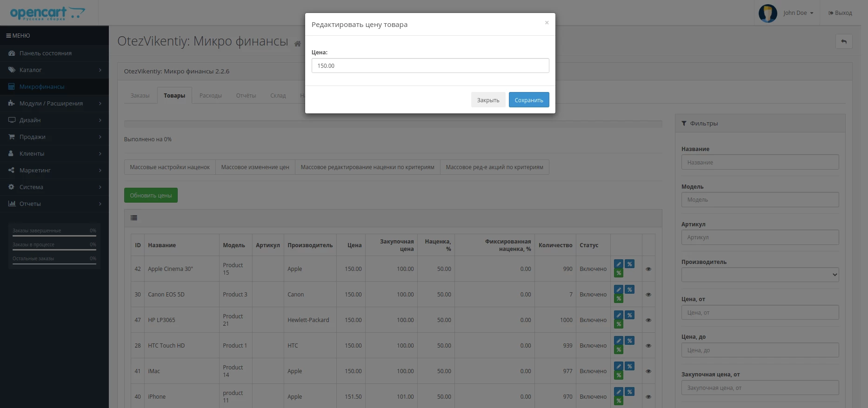
Task: Toggle the eye icon for Apple Cinema 30"
Action: coord(648,269)
